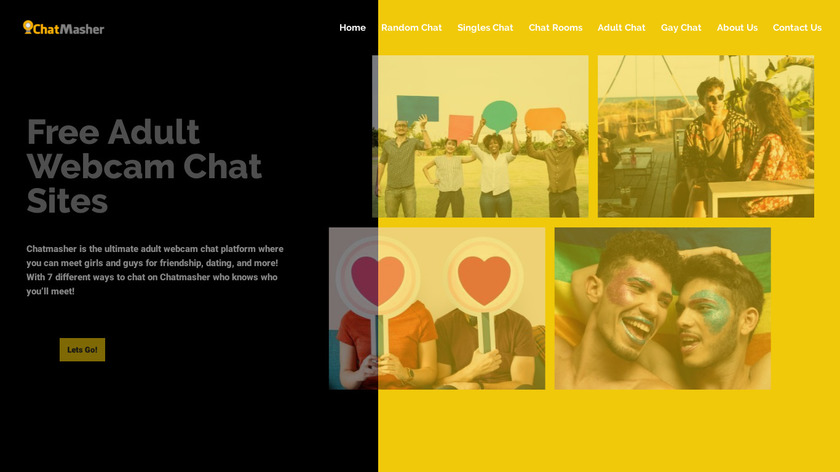Click the couple at cafe photo
Screen dimensions: 840x472
706,136
